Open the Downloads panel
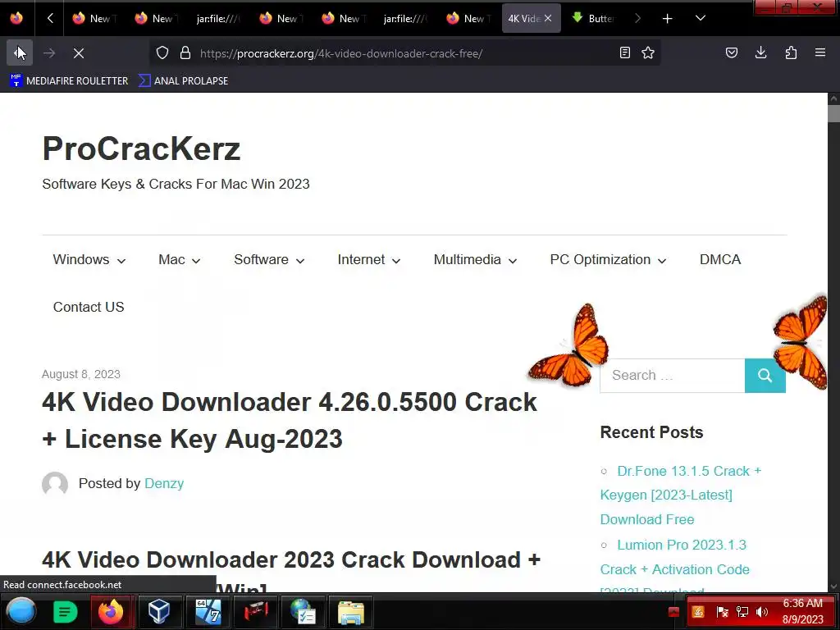The width and height of the screenshot is (840, 630). click(761, 53)
